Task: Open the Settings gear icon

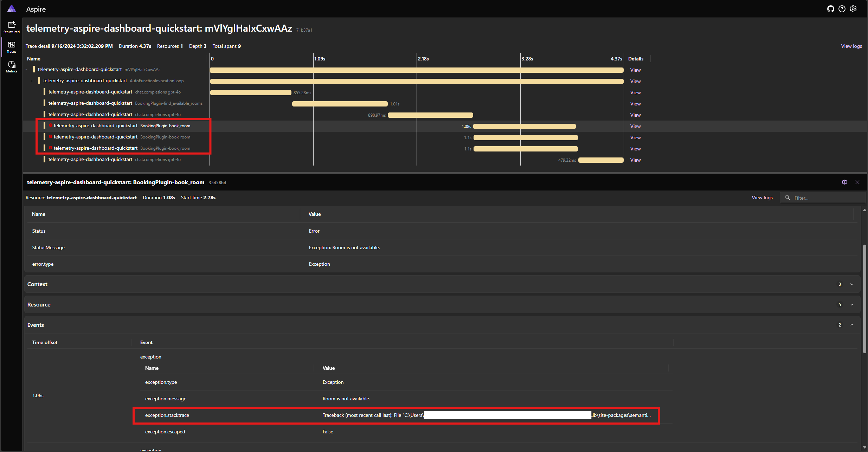Action: [x=853, y=9]
